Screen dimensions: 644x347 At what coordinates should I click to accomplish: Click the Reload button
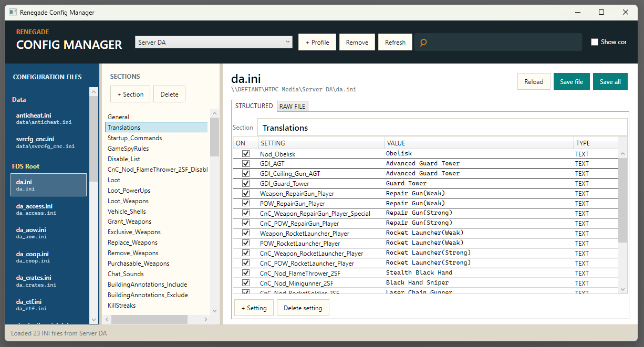click(534, 81)
